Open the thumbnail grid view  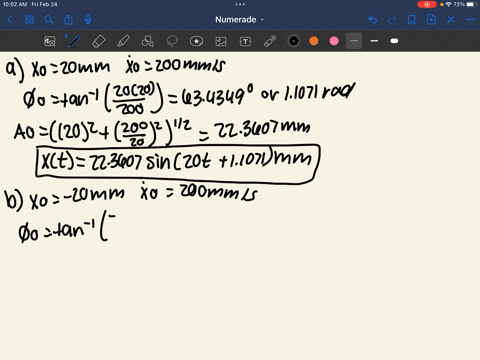29,20
